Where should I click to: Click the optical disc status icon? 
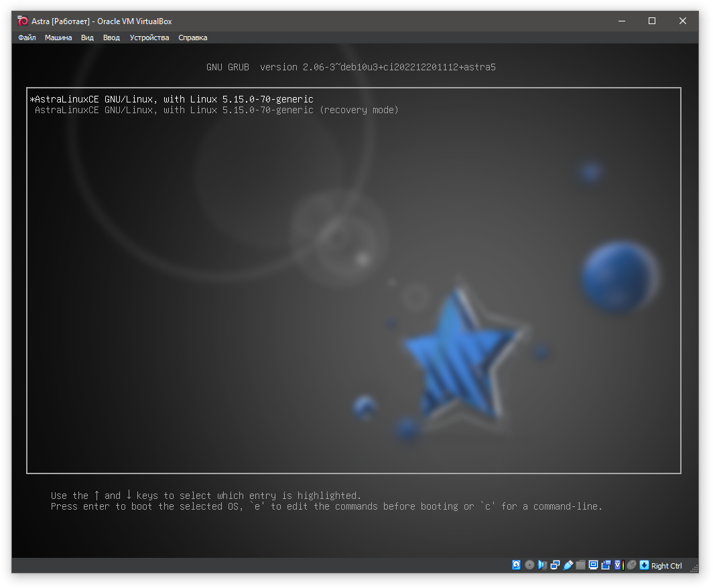[x=530, y=565]
